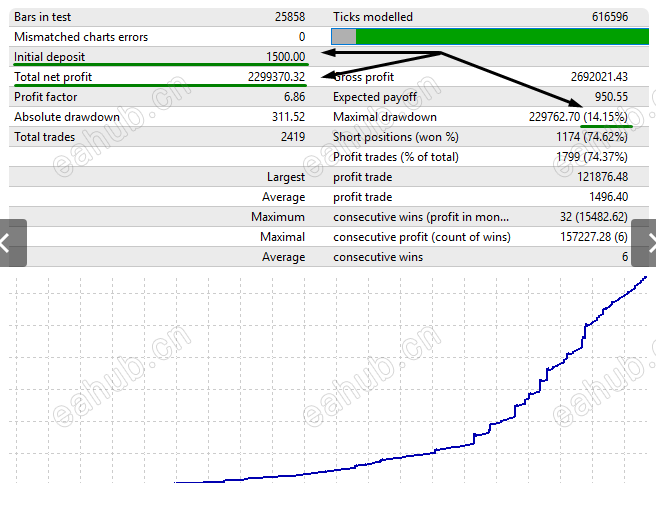Select the 'Maximal drawdown' label

[384, 117]
